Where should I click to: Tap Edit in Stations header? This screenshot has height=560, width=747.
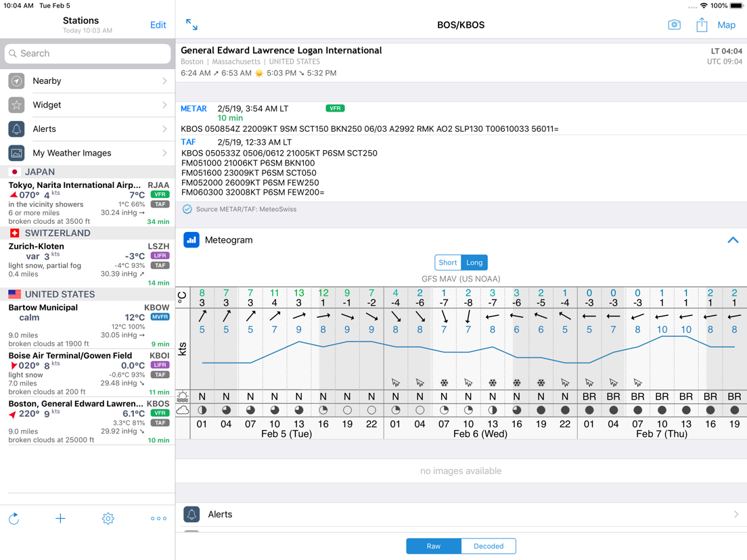(x=158, y=25)
